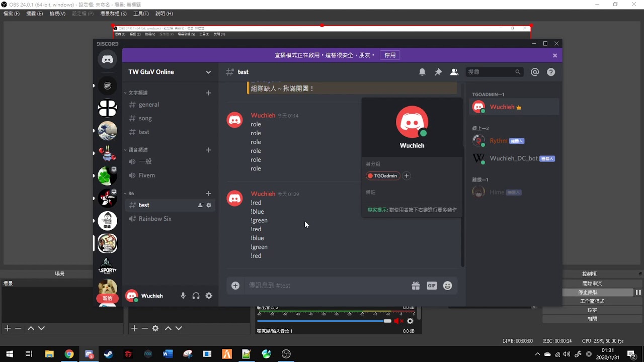Viewport: 644px width, 362px height.
Task: Show pinned messages with the pin icon
Action: tap(438, 72)
